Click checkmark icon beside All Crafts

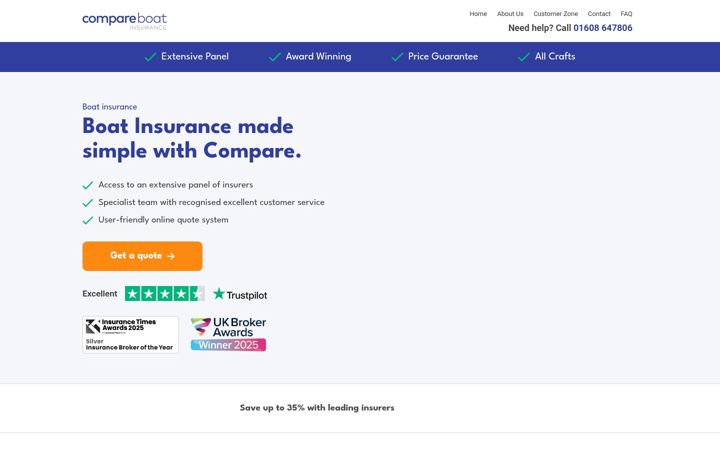pos(523,57)
